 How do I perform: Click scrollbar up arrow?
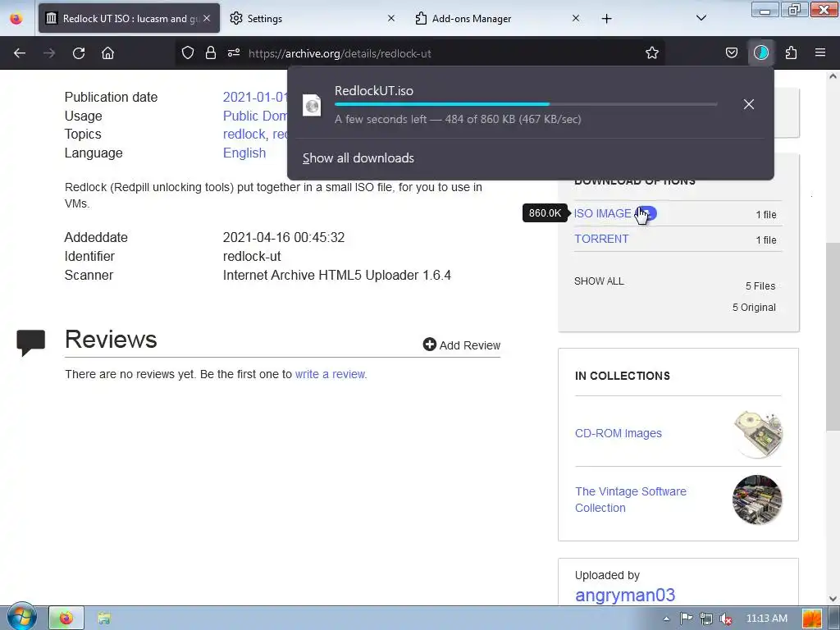(833, 76)
